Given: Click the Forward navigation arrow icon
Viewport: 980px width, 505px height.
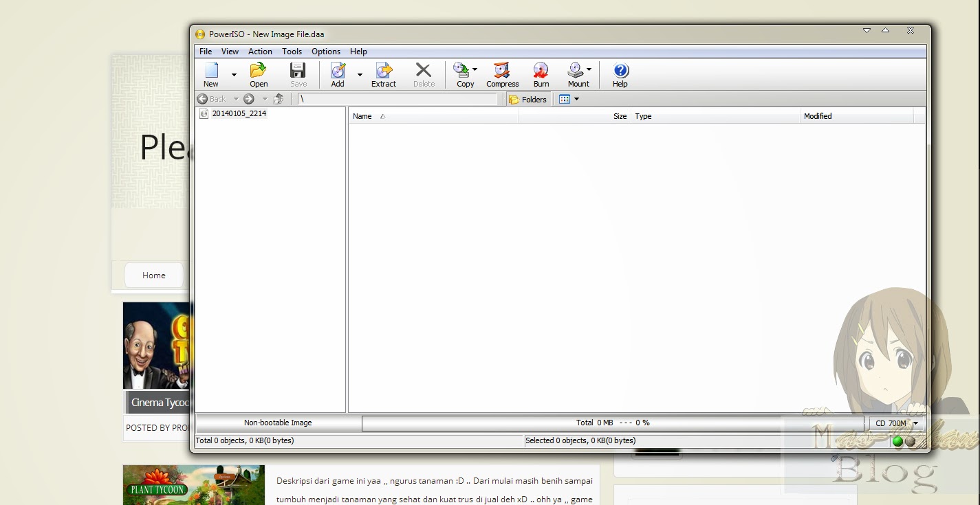Looking at the screenshot, I should point(249,99).
